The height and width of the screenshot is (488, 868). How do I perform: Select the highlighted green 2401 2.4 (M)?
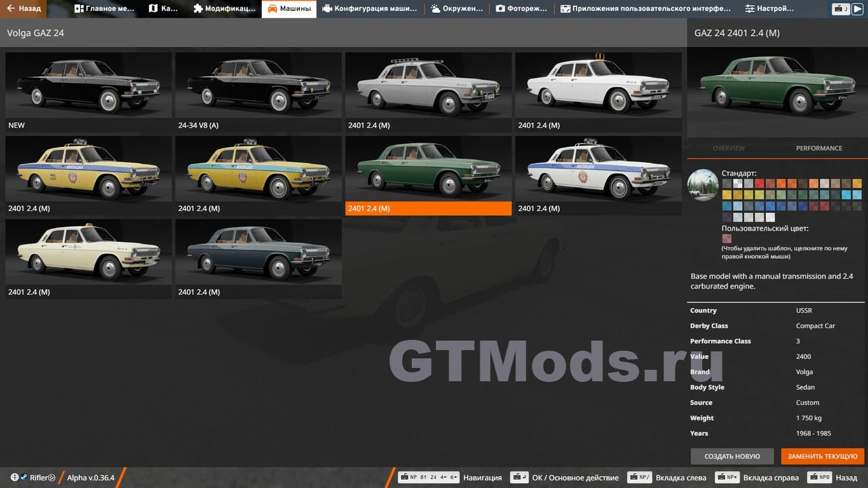pyautogui.click(x=428, y=175)
